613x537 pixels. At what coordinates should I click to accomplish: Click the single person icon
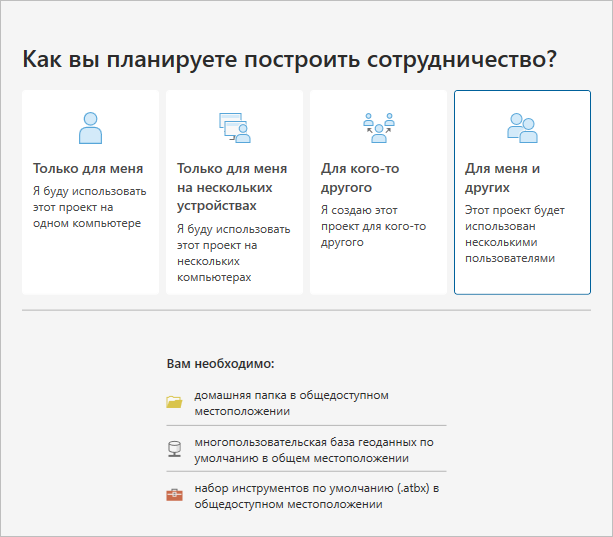pyautogui.click(x=90, y=128)
